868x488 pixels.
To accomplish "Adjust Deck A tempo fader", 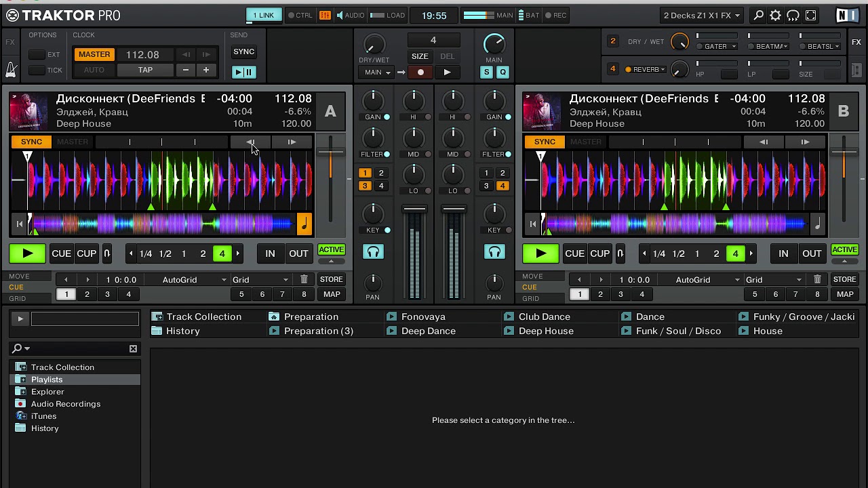I will (331, 152).
